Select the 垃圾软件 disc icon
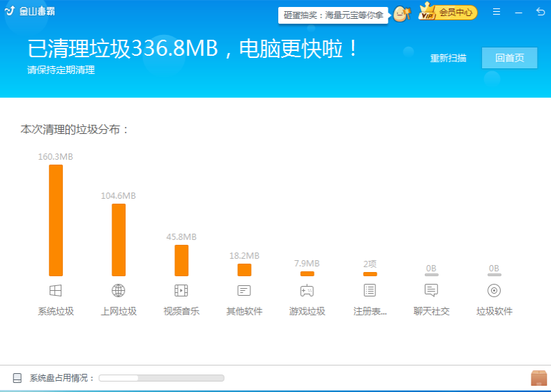 pos(494,291)
